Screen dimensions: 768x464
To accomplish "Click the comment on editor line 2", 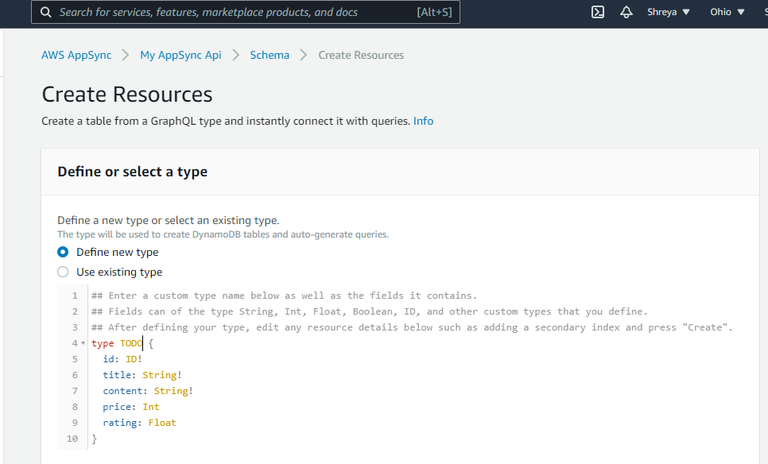I will [369, 311].
